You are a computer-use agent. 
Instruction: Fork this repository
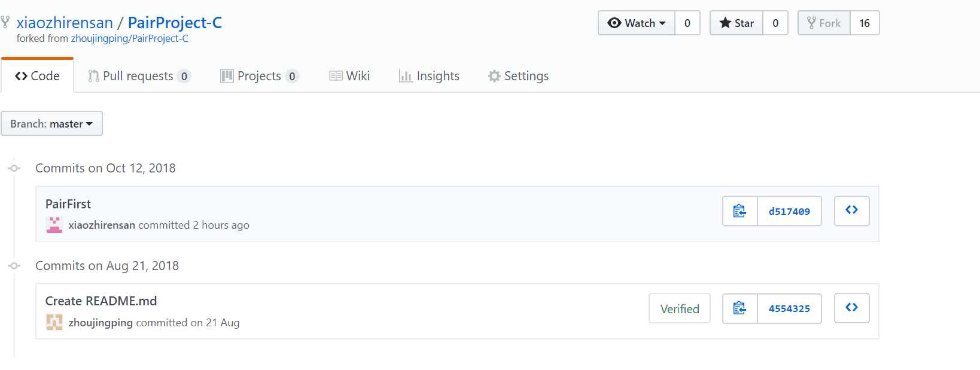coord(824,23)
